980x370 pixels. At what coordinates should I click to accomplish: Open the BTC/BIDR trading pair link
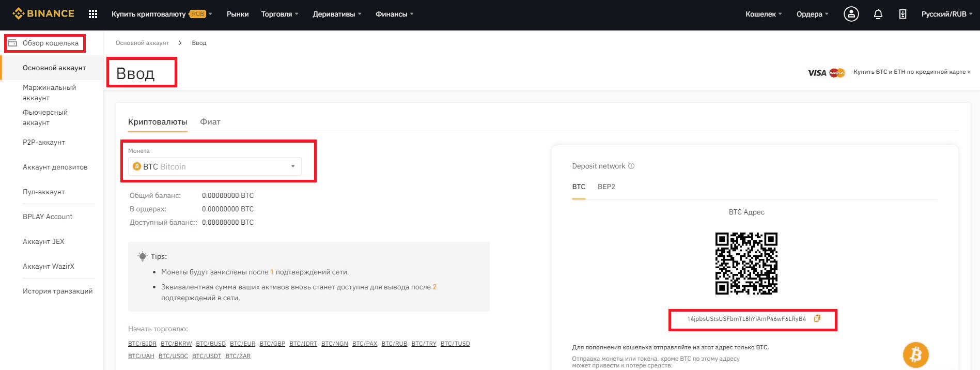pyautogui.click(x=142, y=344)
